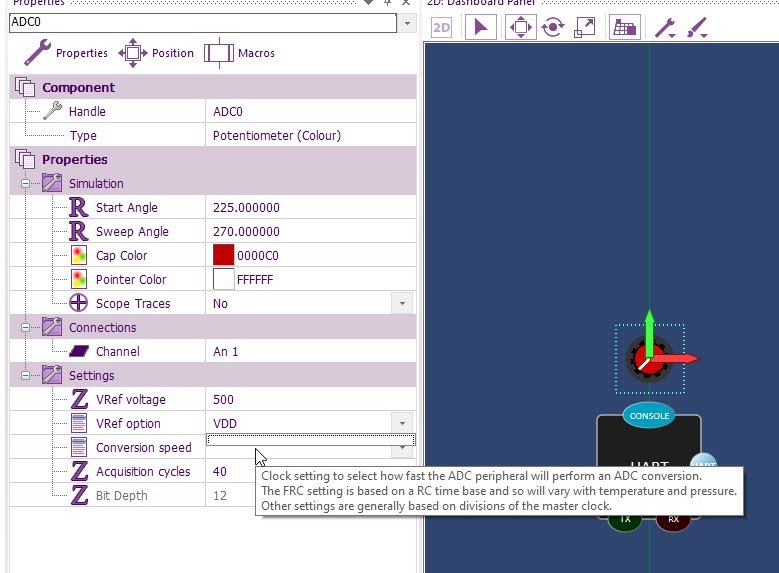Screen dimensions: 779x573
Task: Activate the move tool with four arrows
Action: point(519,28)
